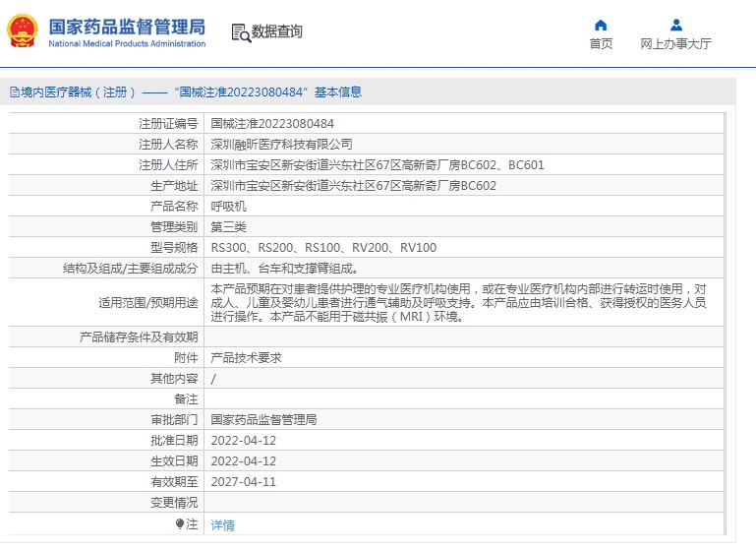This screenshot has width=756, height=550.
Task: Click the 产品名称 label
Action: pos(174,207)
